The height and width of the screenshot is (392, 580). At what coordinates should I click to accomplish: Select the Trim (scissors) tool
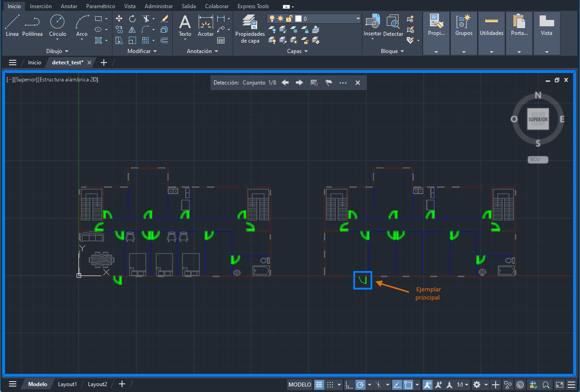click(146, 19)
